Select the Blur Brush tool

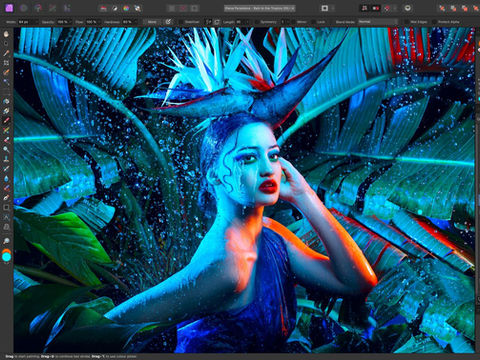[6, 178]
